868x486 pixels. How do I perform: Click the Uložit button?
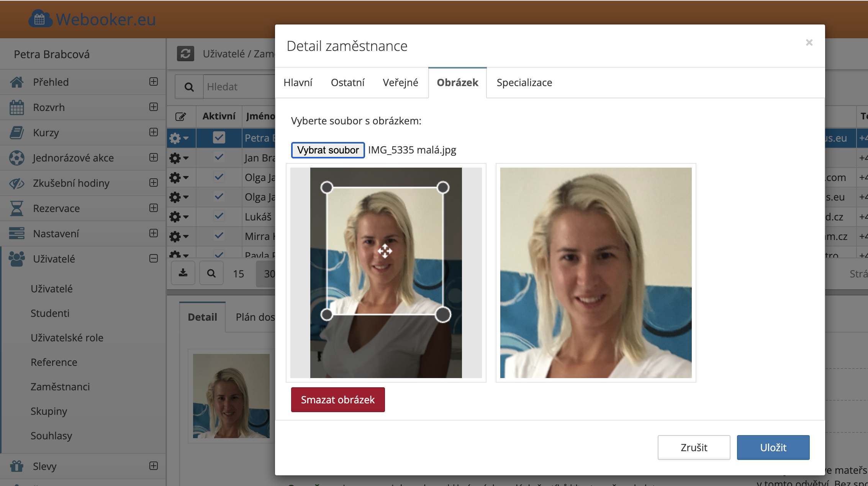(773, 447)
